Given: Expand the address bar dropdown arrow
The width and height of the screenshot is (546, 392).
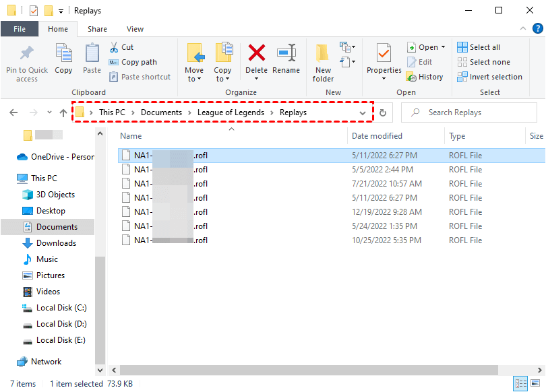Looking at the screenshot, I should click(363, 112).
